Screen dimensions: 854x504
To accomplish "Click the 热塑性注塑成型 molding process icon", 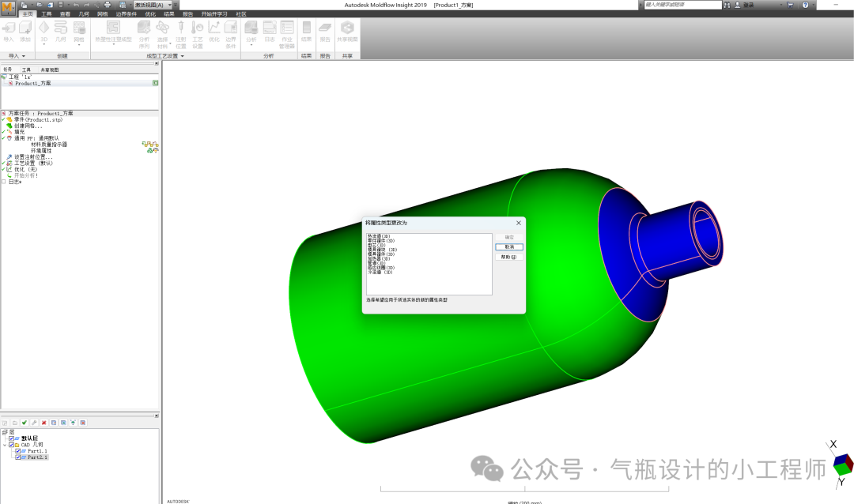I will coord(113,28).
